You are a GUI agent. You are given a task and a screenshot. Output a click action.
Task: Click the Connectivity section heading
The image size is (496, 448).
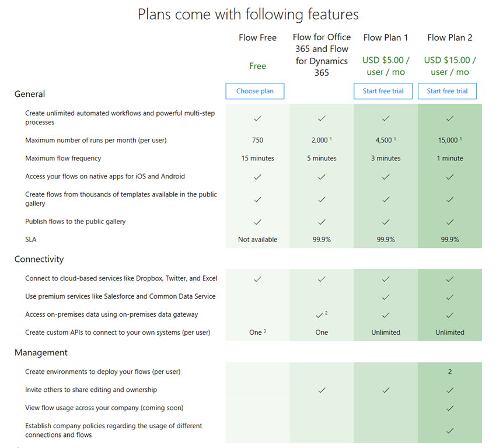point(39,259)
